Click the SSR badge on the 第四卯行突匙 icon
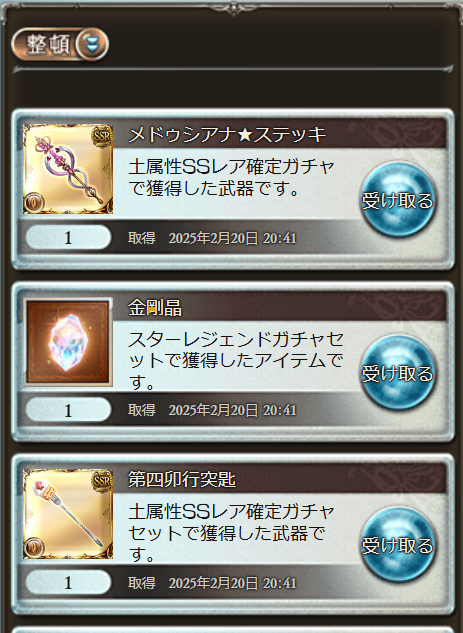Screen dimensions: 463x633 coord(101,481)
